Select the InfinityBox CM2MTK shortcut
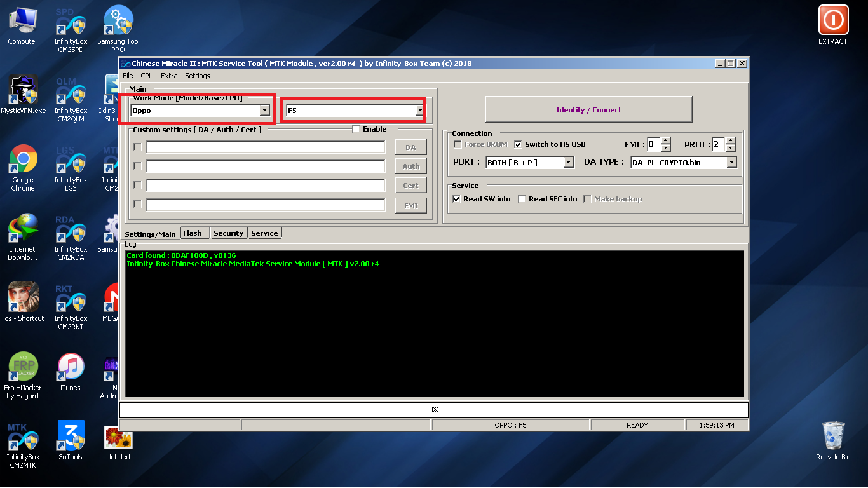Screen dimensions: 868x488 point(23,445)
